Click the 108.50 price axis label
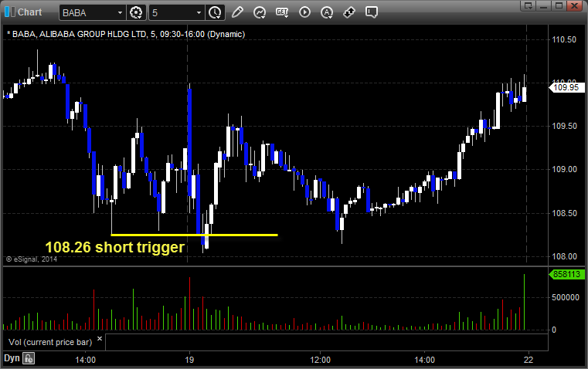The image size is (588, 369). click(564, 213)
